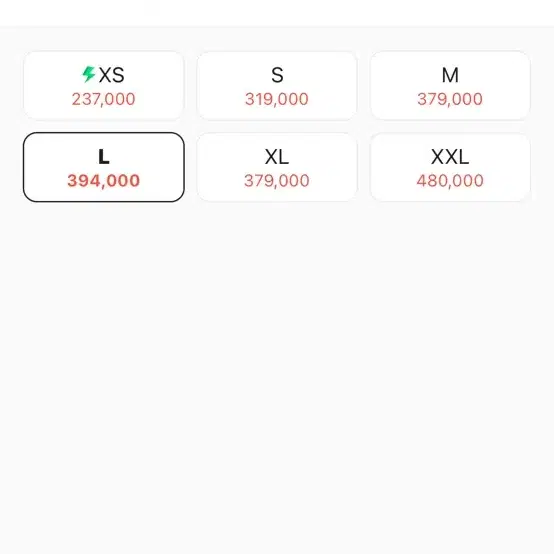Click the XXL label text
554x554 pixels.
[x=450, y=157]
